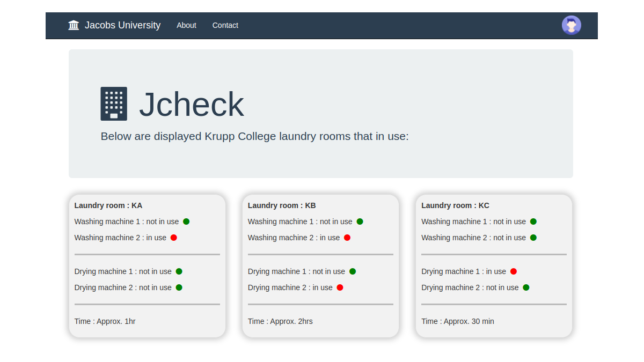Click KC 'Washing machine 1 : not in use' text
The height and width of the screenshot is (362, 644).
(x=473, y=221)
